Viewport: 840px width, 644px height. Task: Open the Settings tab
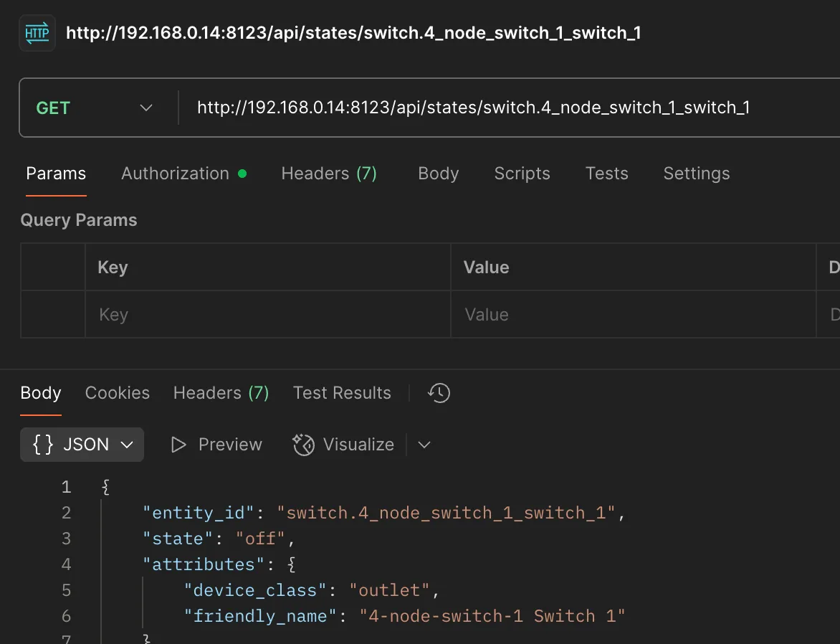[x=696, y=174]
